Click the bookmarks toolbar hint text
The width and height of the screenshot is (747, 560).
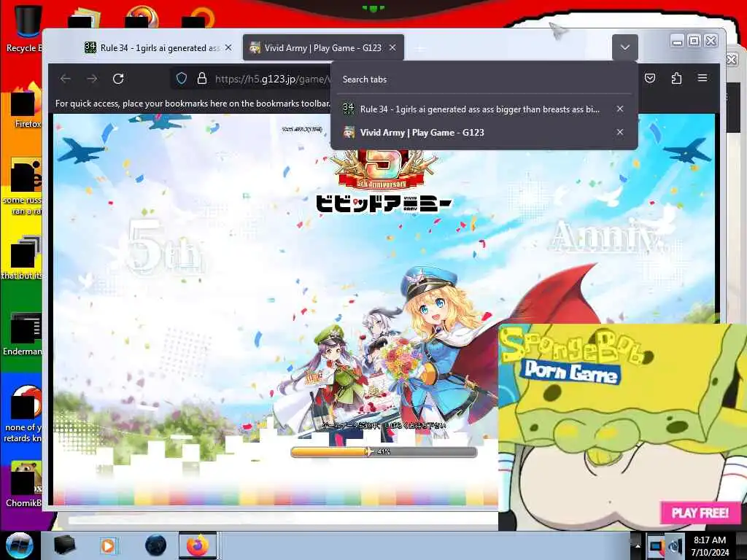click(x=193, y=104)
